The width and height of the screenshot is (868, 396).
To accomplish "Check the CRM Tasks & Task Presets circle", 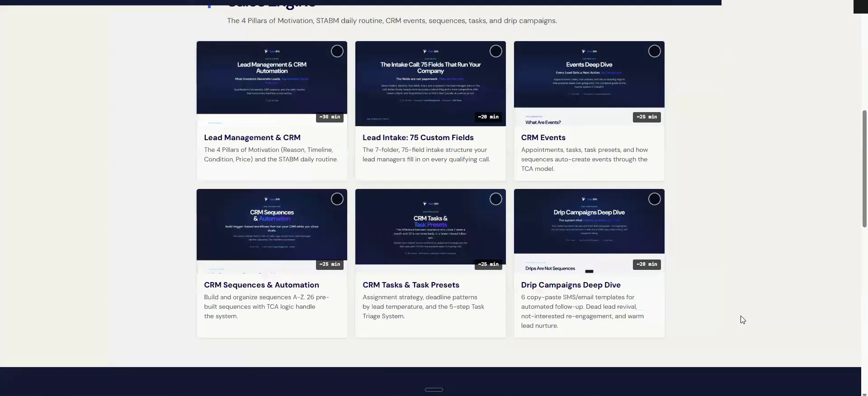I will 495,199.
